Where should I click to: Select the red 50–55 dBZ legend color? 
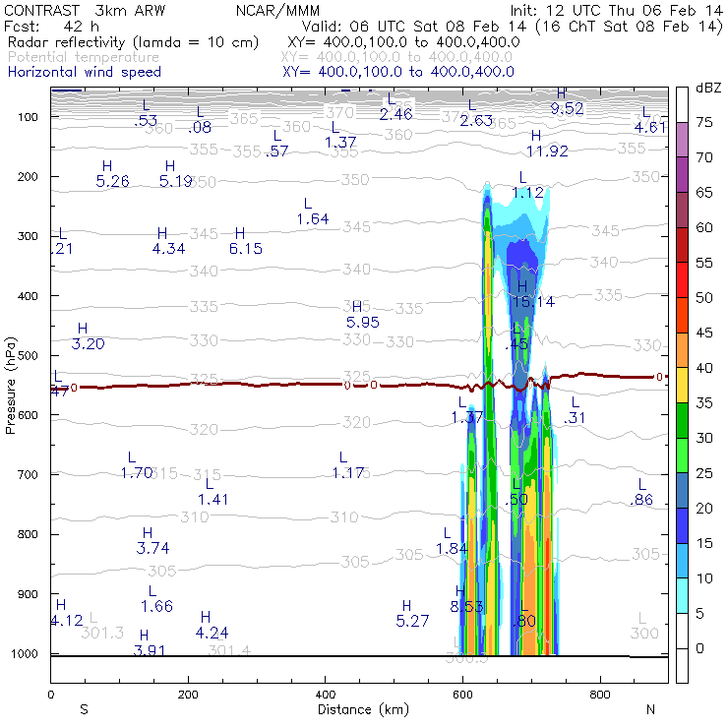pyautogui.click(x=682, y=280)
